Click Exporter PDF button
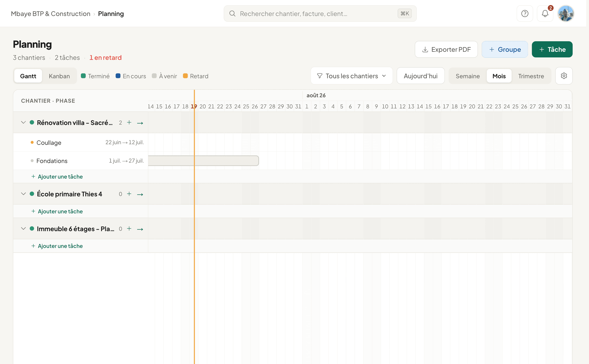 tap(446, 49)
